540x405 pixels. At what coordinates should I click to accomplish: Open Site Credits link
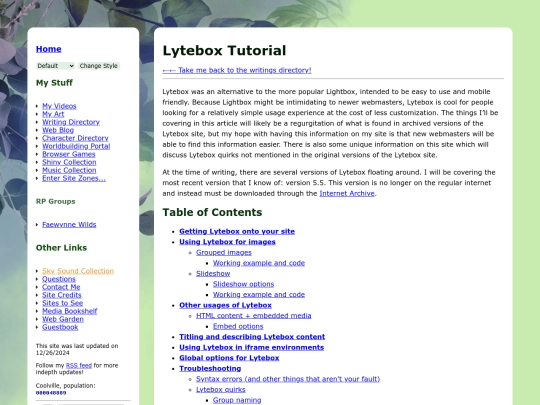(62, 295)
